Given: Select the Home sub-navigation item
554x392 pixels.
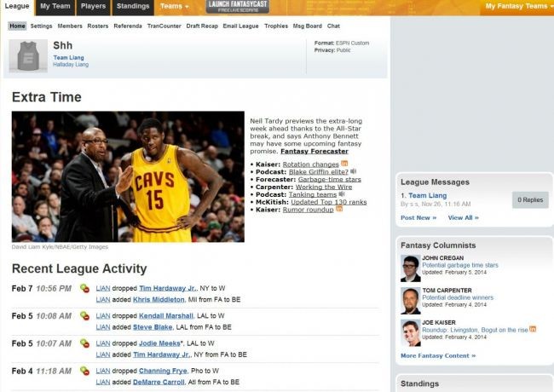Looking at the screenshot, I should tap(17, 26).
